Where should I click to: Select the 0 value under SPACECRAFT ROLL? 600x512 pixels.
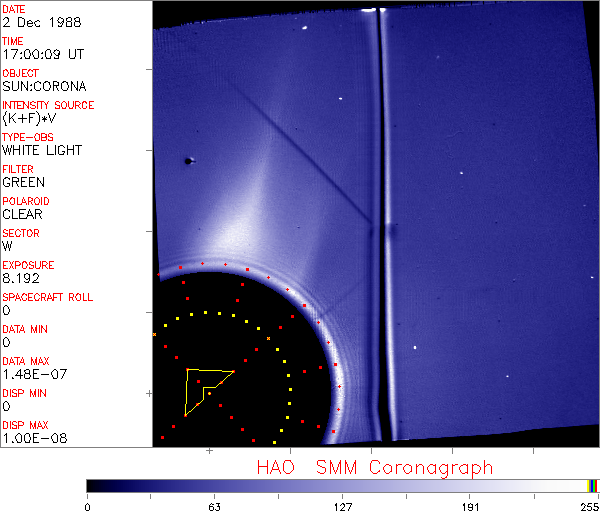pyautogui.click(x=6, y=310)
